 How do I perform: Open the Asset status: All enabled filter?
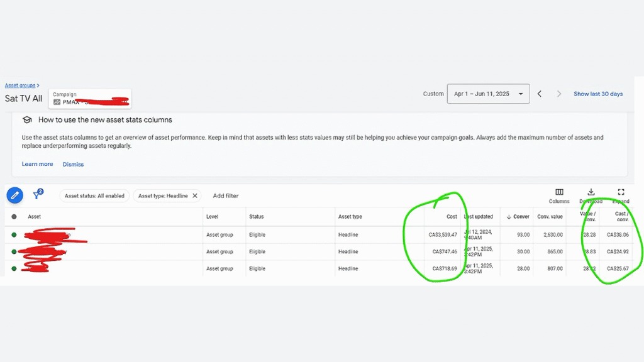(x=94, y=196)
